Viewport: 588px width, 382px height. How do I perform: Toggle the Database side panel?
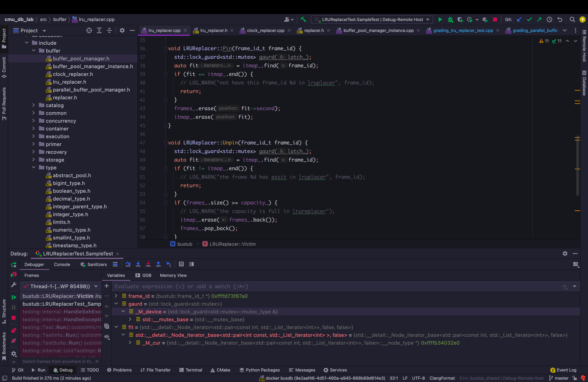point(584,83)
